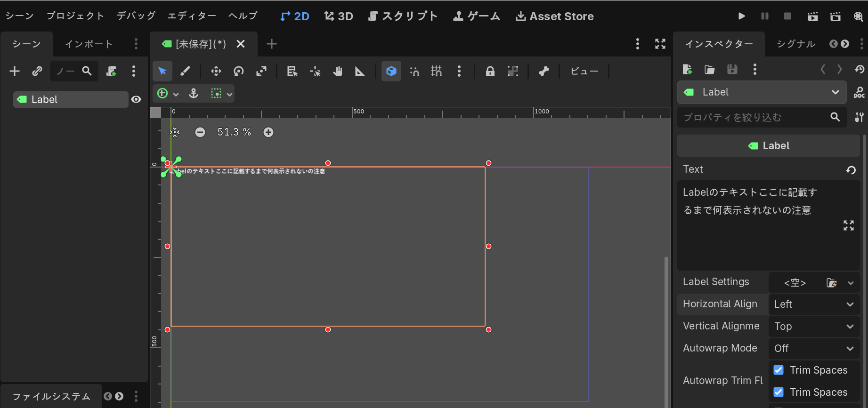Toggle Grid Snap in the toolbar
The height and width of the screenshot is (408, 868).
click(437, 71)
